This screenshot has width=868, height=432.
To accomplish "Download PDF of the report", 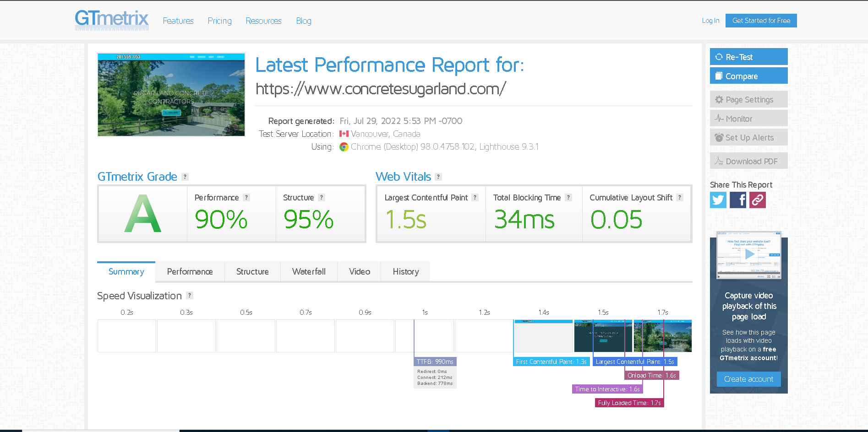I will (x=749, y=161).
